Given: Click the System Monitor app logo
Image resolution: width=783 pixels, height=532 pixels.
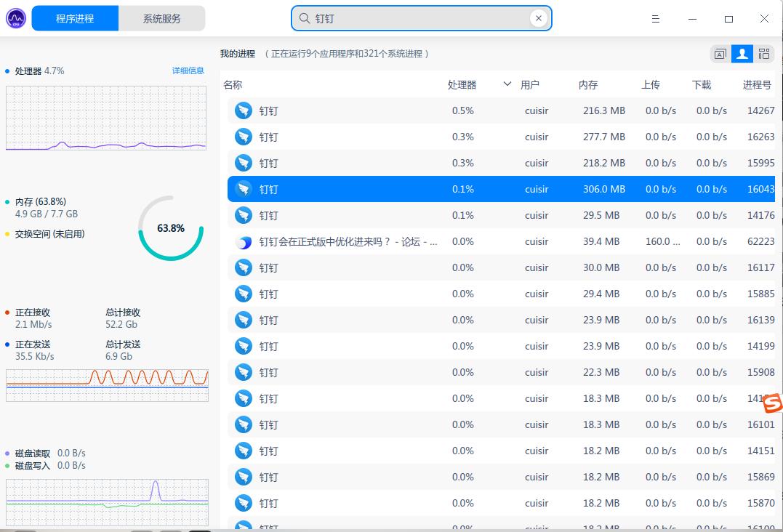Looking at the screenshot, I should click(15, 17).
